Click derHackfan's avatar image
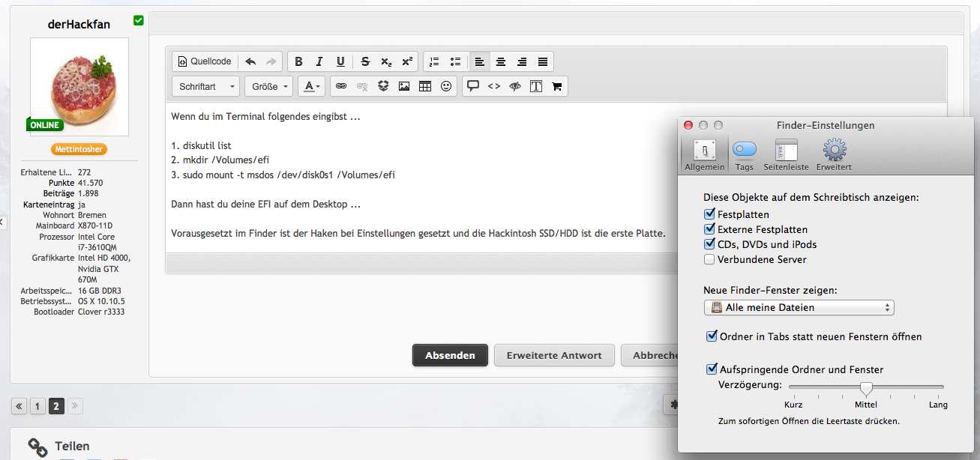The width and height of the screenshot is (980, 460). point(79,87)
